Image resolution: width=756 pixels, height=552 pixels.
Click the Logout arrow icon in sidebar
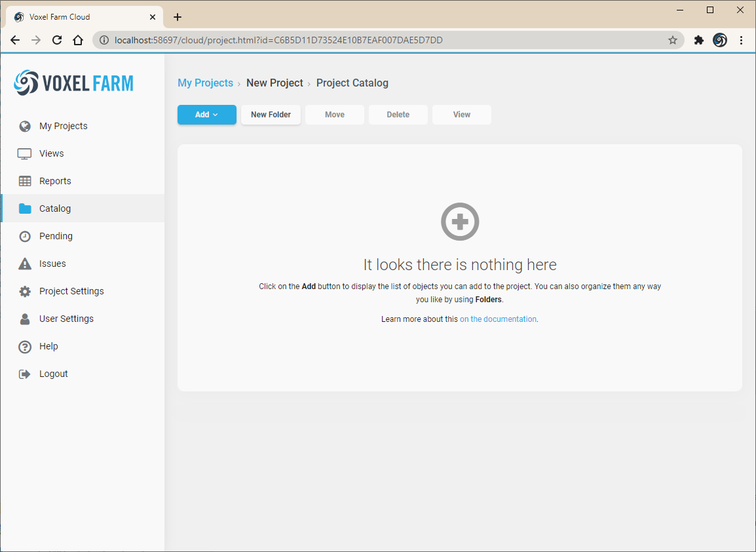25,374
